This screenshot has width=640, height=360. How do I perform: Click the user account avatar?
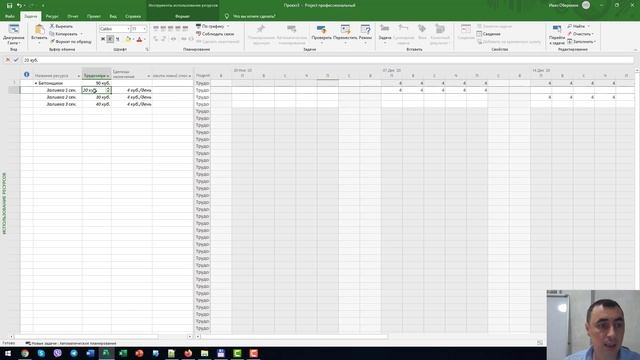click(586, 5)
